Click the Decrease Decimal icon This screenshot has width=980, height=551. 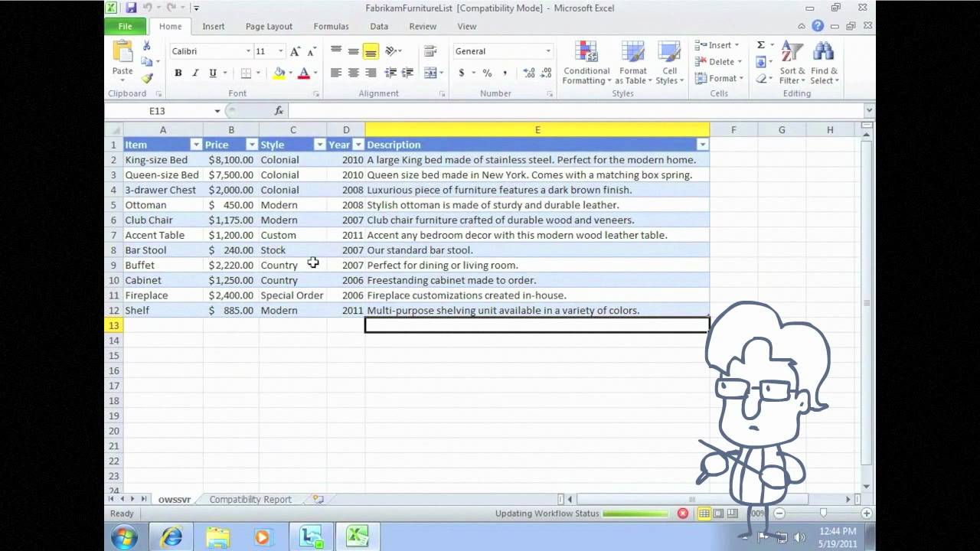[x=547, y=73]
